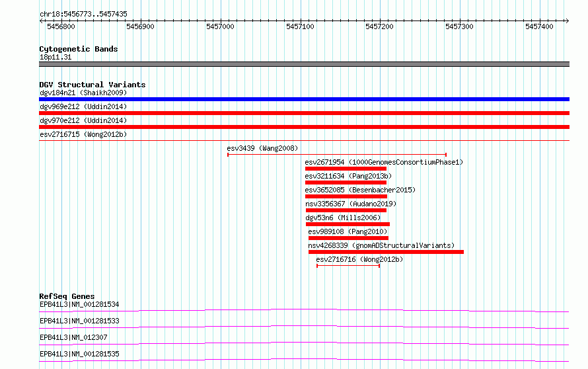Click the red dgv970e212 variant bar
The height and width of the screenshot is (369, 588).
[x=304, y=127]
